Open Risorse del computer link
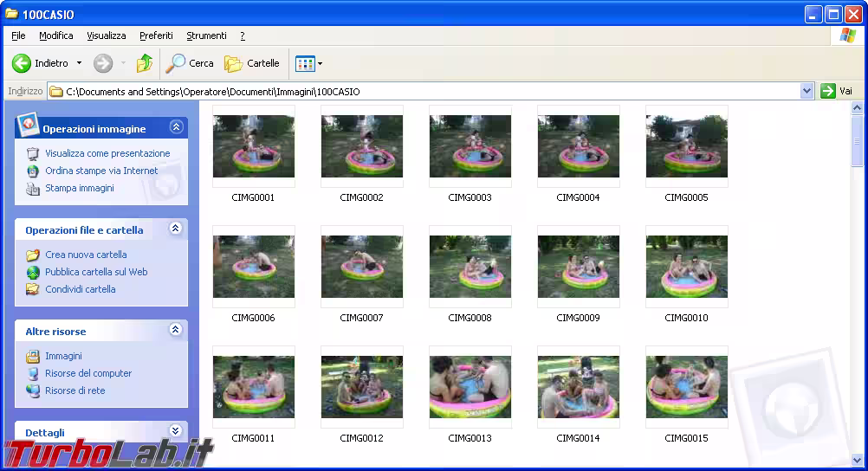This screenshot has width=868, height=471. pos(88,373)
